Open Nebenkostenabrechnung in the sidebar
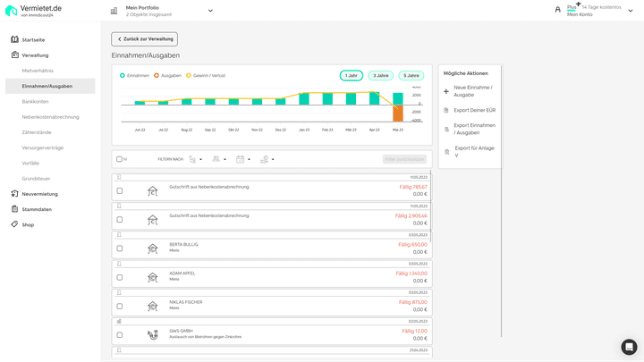This screenshot has height=362, width=644. click(x=50, y=117)
